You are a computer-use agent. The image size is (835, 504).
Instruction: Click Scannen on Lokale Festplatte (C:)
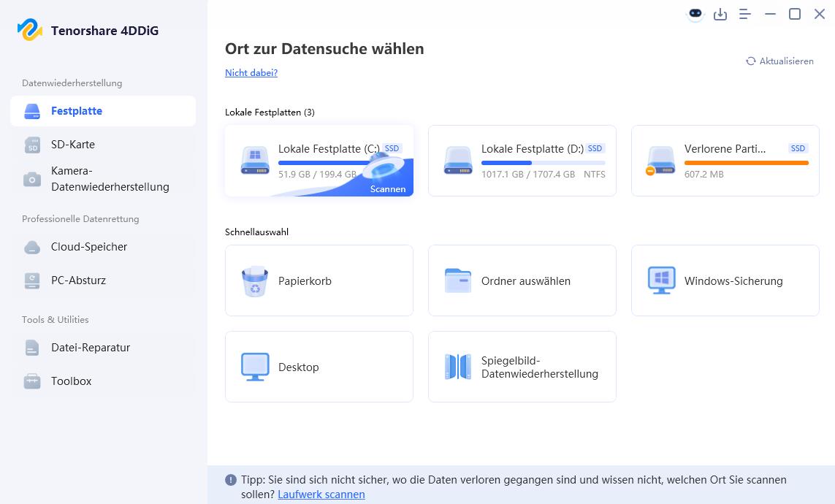(388, 189)
